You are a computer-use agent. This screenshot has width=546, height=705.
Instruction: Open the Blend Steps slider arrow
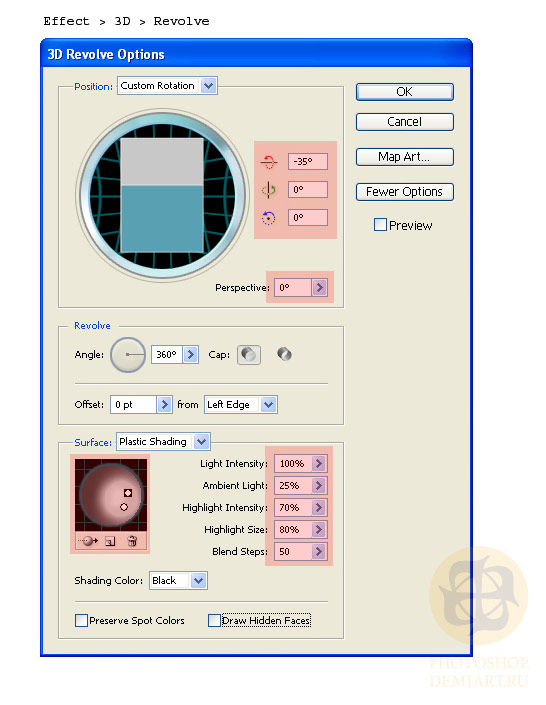319,551
